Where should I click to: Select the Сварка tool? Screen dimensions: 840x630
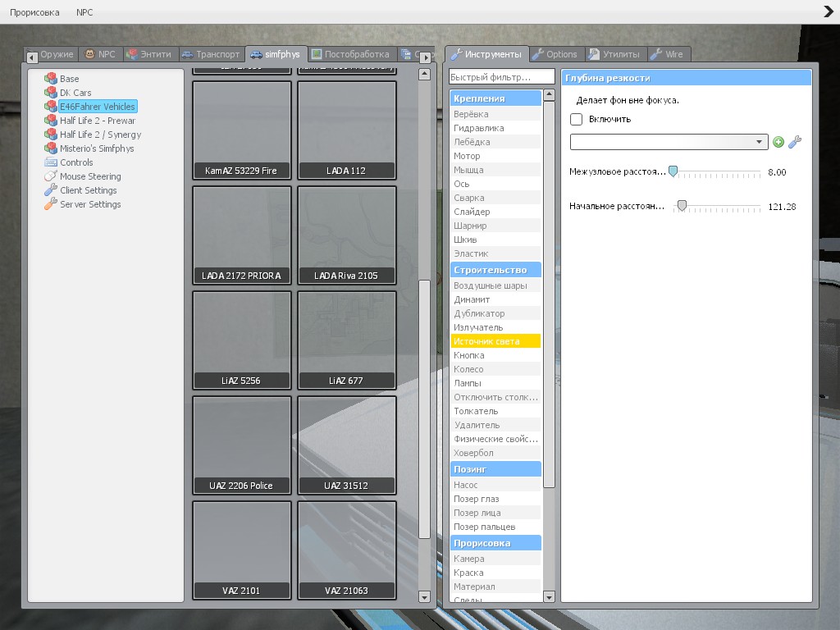click(x=495, y=198)
